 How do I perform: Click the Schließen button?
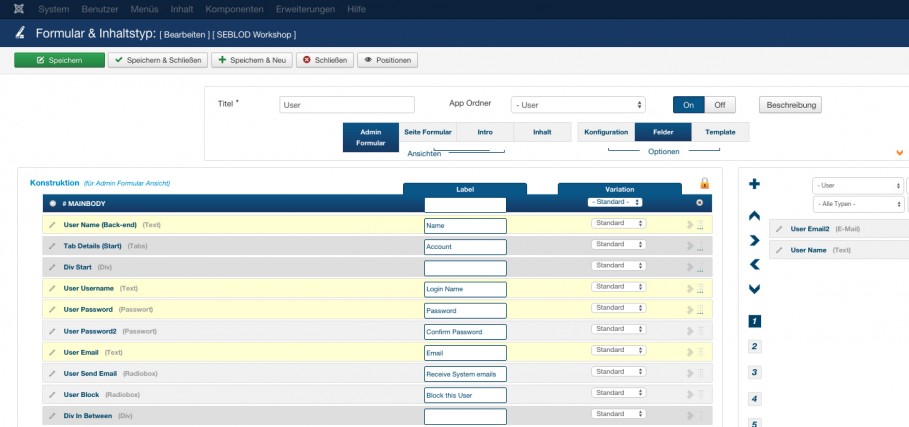(x=325, y=60)
